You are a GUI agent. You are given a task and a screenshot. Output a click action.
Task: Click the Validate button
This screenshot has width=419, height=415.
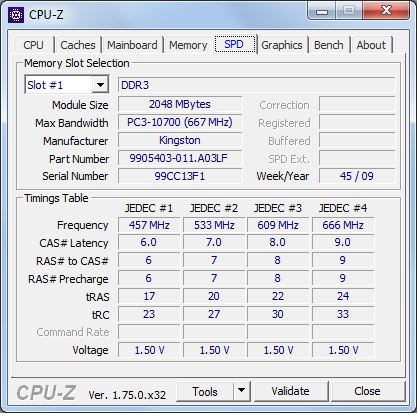pos(290,391)
